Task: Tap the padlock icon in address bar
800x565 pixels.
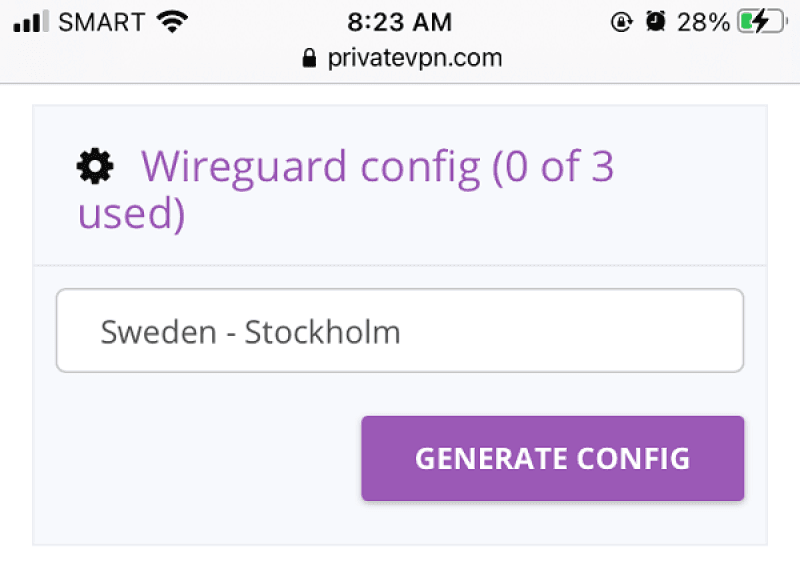Action: [x=310, y=58]
